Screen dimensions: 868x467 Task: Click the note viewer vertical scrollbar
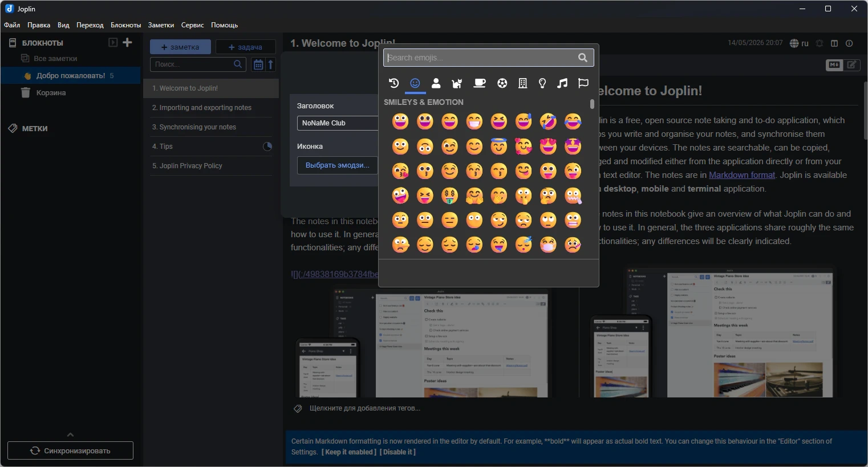865,111
